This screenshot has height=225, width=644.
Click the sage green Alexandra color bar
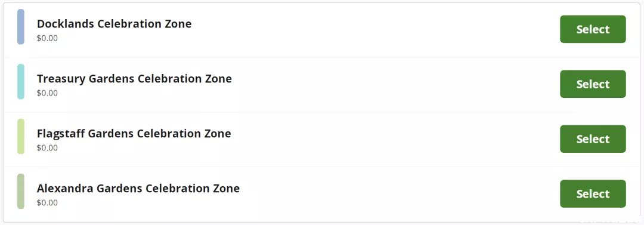20,191
